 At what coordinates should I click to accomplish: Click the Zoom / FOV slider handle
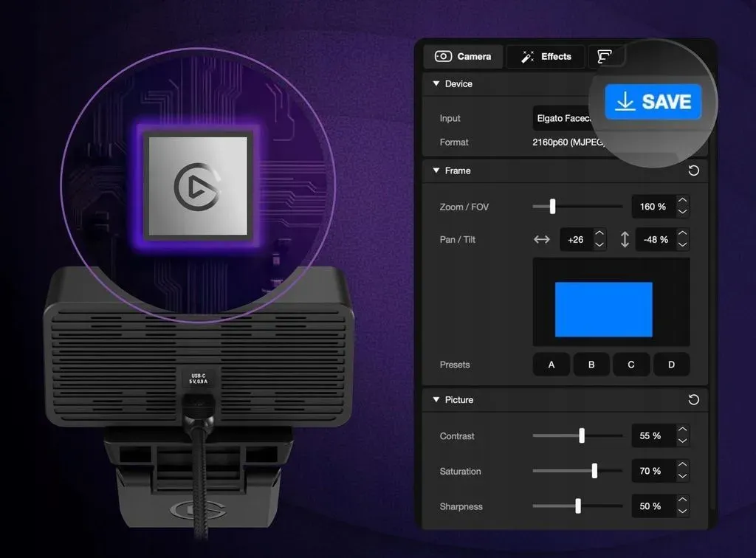552,206
